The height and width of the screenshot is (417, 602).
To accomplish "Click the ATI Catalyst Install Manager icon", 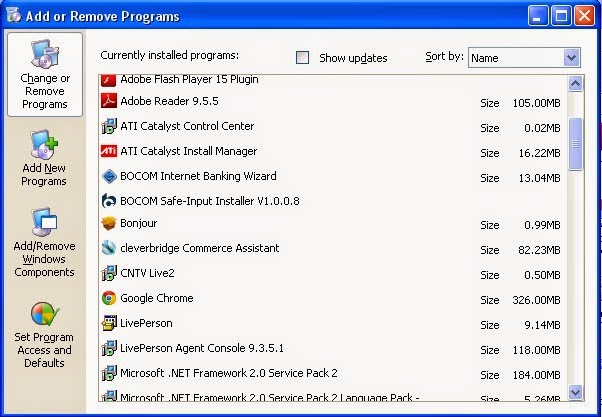I will pyautogui.click(x=109, y=151).
